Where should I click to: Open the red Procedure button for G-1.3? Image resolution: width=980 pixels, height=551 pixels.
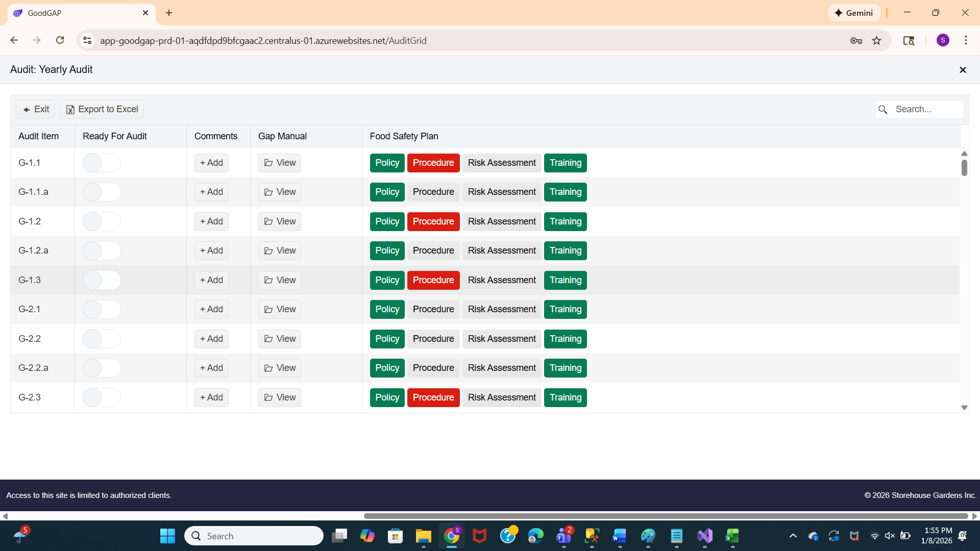[x=433, y=280]
